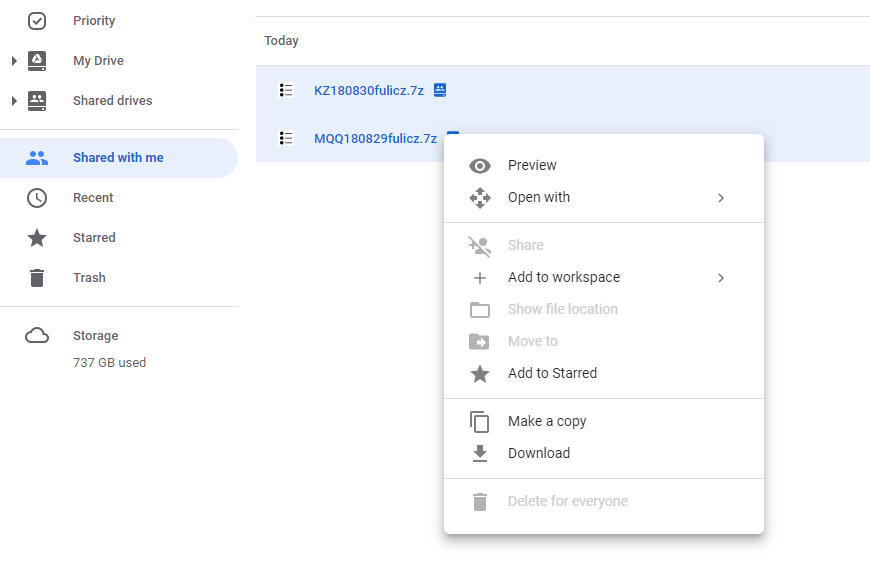The width and height of the screenshot is (870, 574).
Task: Choose 'Make a copy' from context menu
Action: coord(546,421)
